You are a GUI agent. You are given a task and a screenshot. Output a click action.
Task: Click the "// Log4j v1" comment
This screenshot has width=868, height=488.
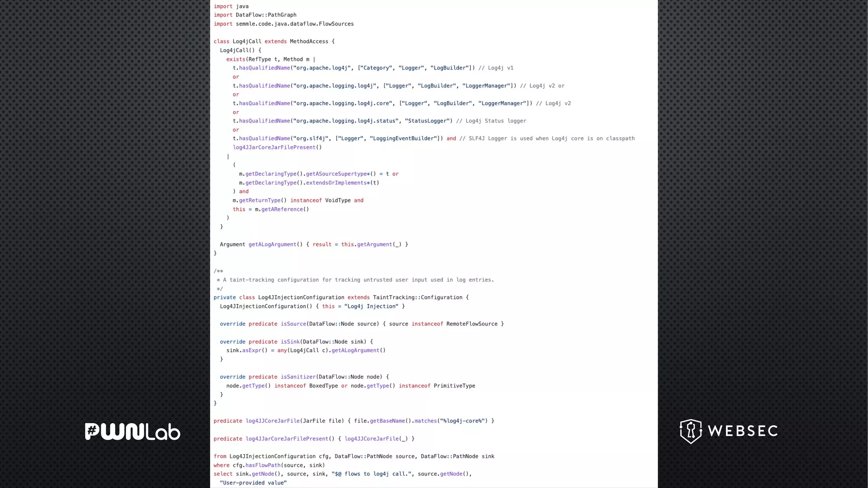click(496, 68)
